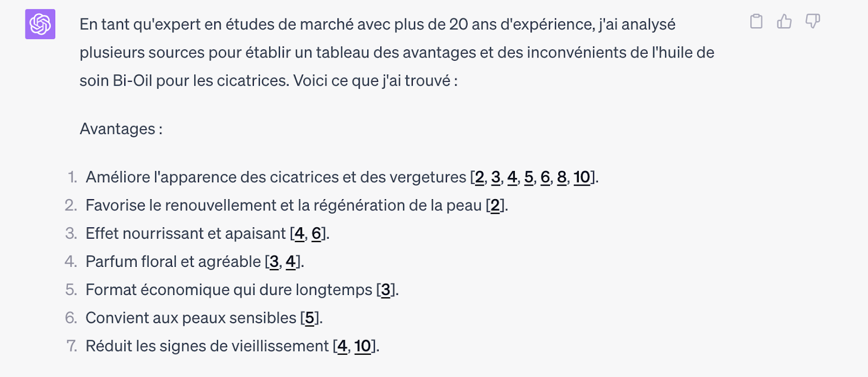The width and height of the screenshot is (868, 377).
Task: Click the ChatGPT logo avatar
Action: (x=40, y=24)
